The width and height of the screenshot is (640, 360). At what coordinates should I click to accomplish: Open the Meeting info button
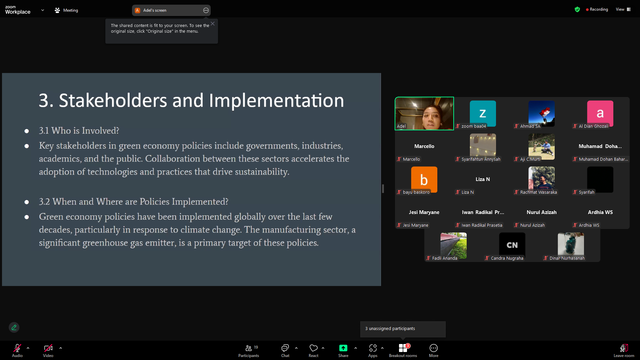tap(66, 10)
